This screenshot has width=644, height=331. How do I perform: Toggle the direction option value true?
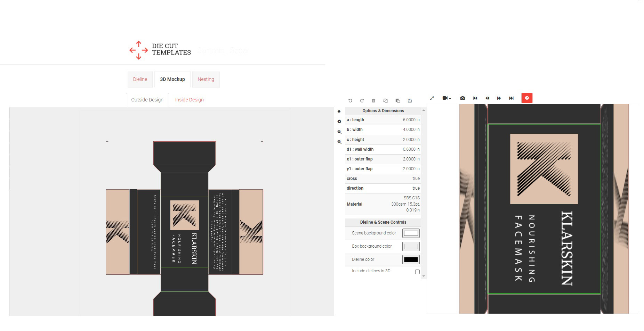point(416,188)
